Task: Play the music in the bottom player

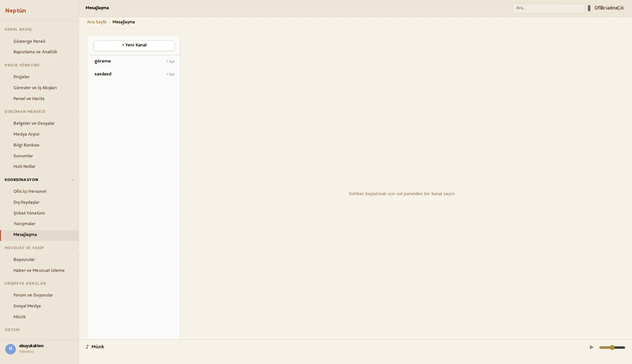Action: 592,347
